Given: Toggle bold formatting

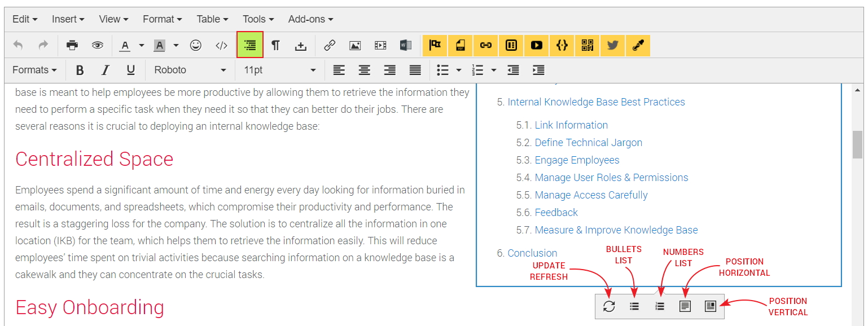Looking at the screenshot, I should tap(80, 70).
